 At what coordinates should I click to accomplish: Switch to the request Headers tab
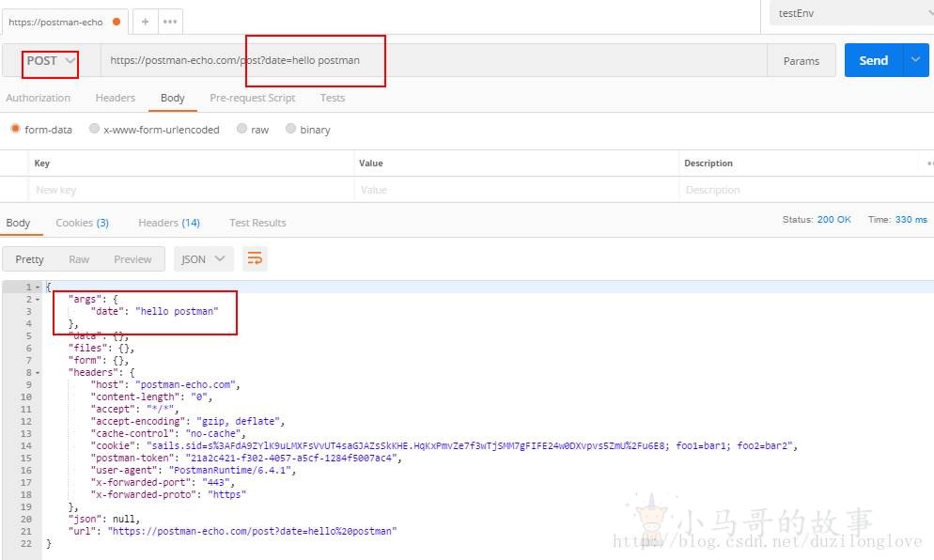tap(115, 98)
